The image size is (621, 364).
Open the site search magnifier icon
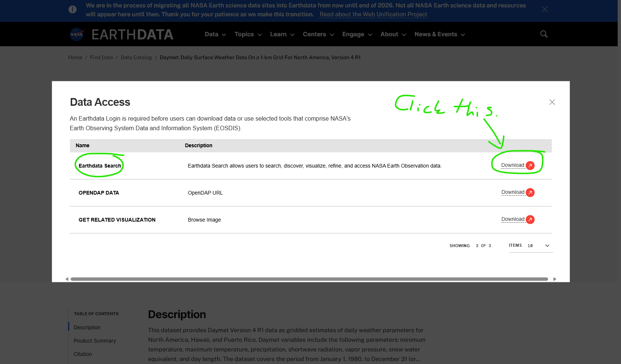[544, 34]
